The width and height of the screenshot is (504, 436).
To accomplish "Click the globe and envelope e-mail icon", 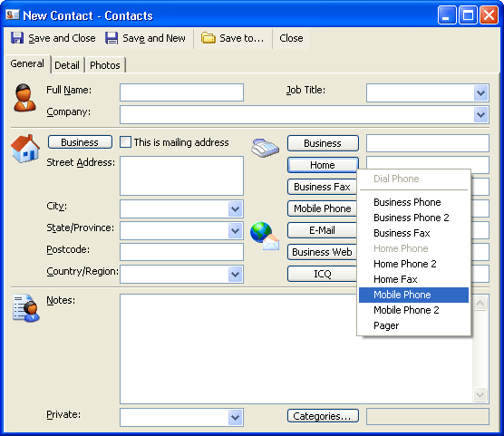I will point(265,236).
